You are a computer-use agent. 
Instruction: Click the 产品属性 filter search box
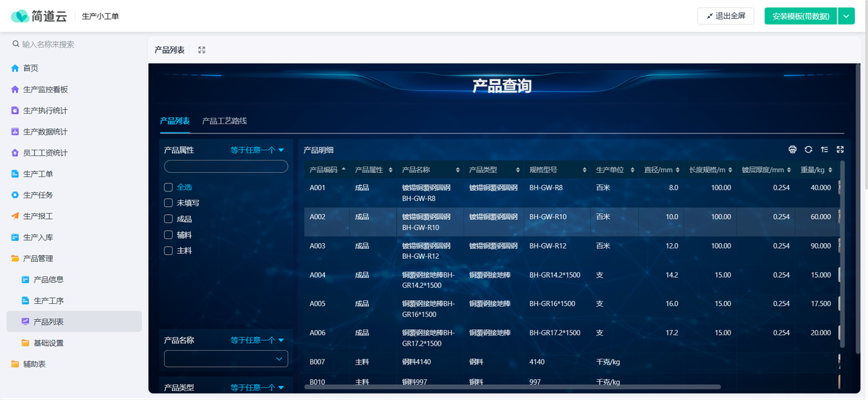point(226,166)
